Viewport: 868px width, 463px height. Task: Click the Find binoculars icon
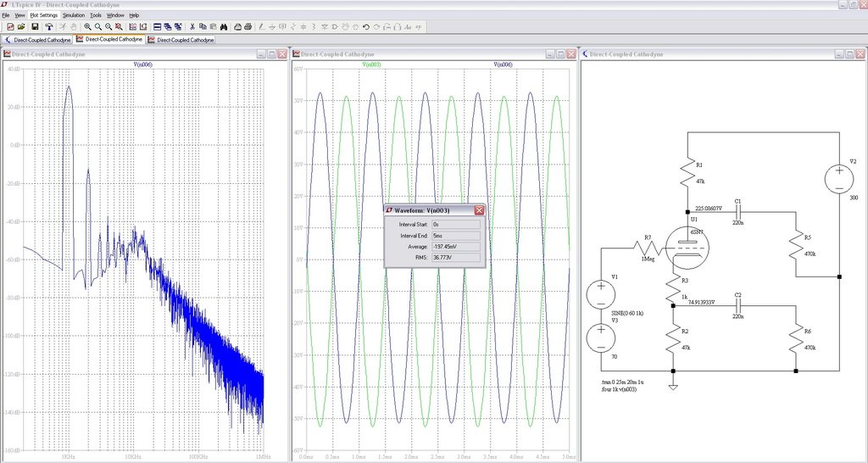pos(225,27)
